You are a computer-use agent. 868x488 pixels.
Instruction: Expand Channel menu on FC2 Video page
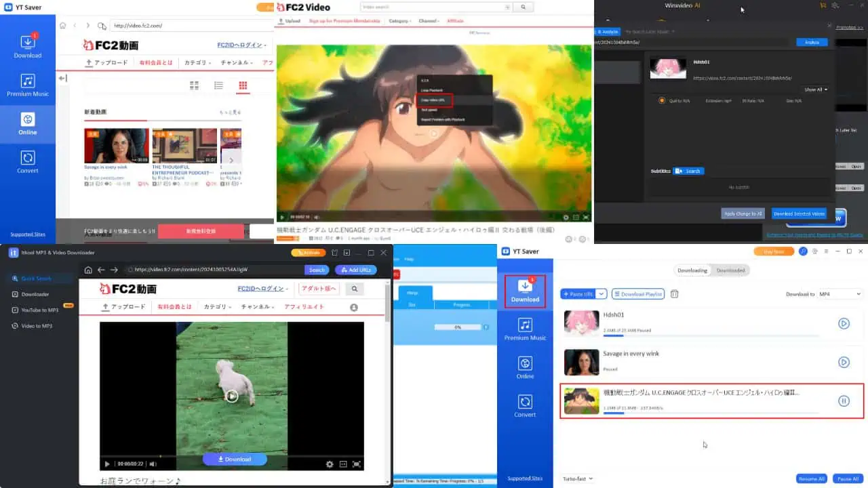coord(430,21)
